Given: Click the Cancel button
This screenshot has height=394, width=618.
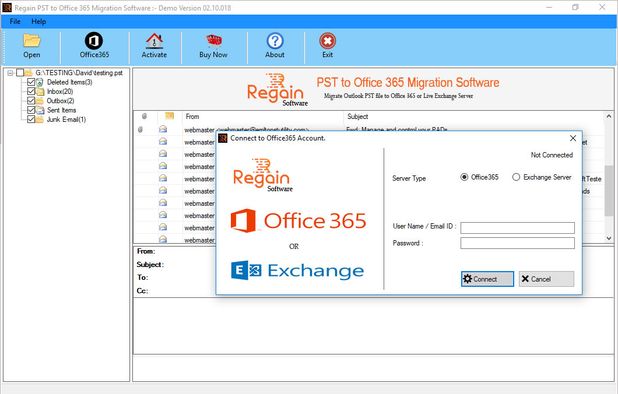Looking at the screenshot, I should pyautogui.click(x=546, y=279).
